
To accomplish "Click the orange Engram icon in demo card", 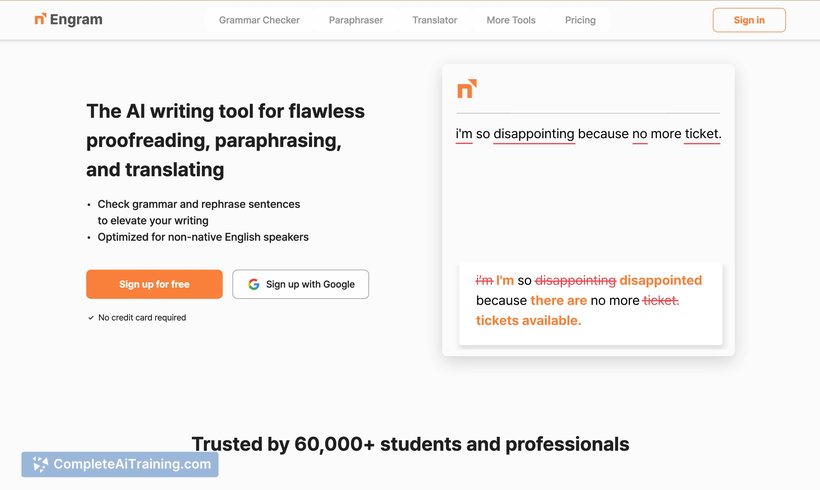I will point(467,88).
